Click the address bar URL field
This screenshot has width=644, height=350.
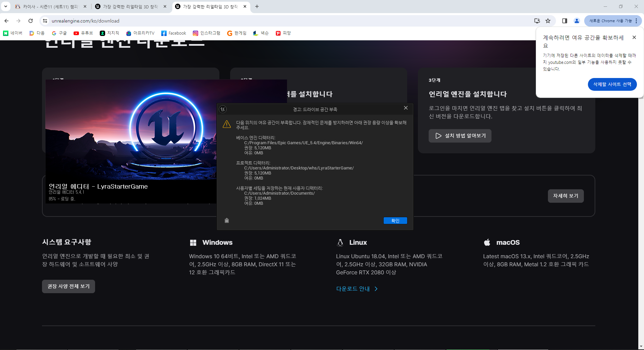click(289, 21)
